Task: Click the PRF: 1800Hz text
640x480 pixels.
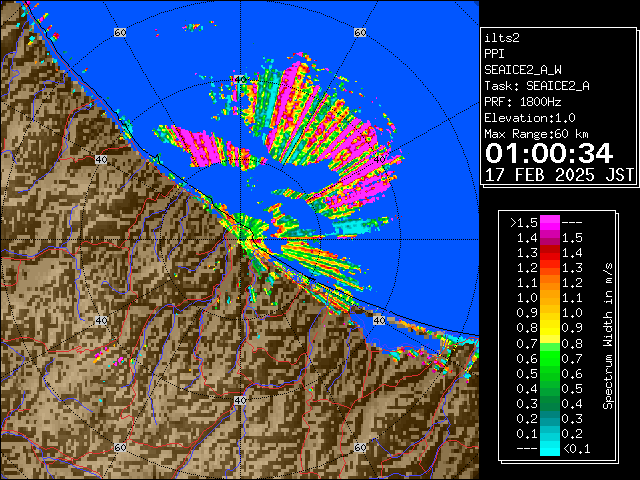Action: click(522, 102)
